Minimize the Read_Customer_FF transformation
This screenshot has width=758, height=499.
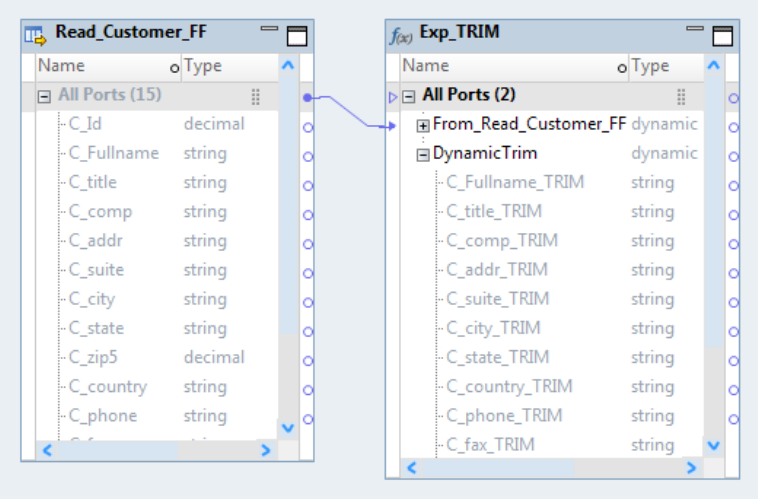269,29
